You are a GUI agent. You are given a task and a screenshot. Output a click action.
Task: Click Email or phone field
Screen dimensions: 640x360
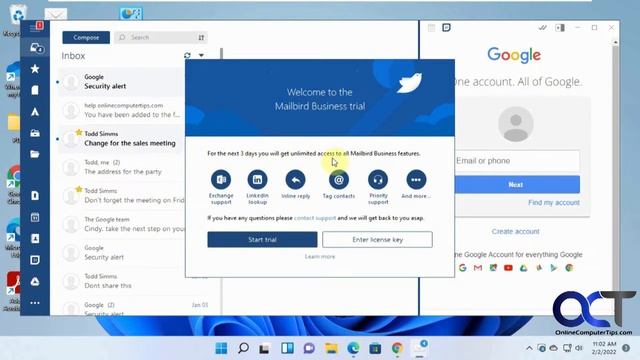click(517, 161)
